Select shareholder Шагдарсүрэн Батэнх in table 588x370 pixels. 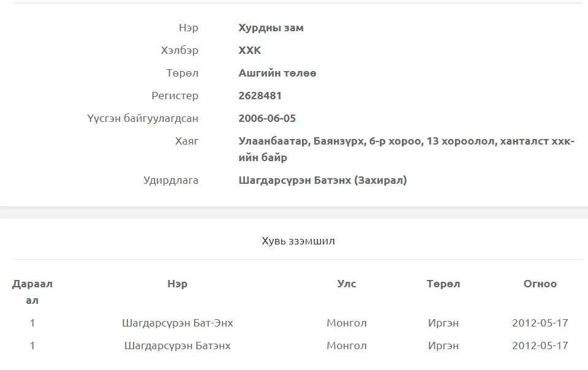177,345
